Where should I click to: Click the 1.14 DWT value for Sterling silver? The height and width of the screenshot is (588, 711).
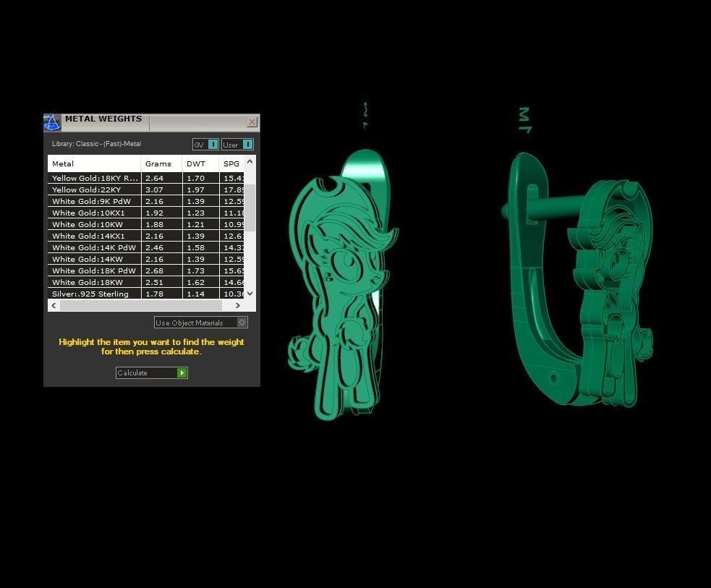(x=195, y=294)
